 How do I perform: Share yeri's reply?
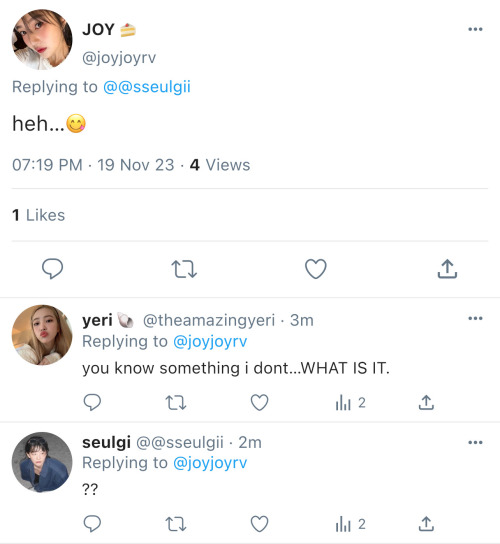pos(426,402)
